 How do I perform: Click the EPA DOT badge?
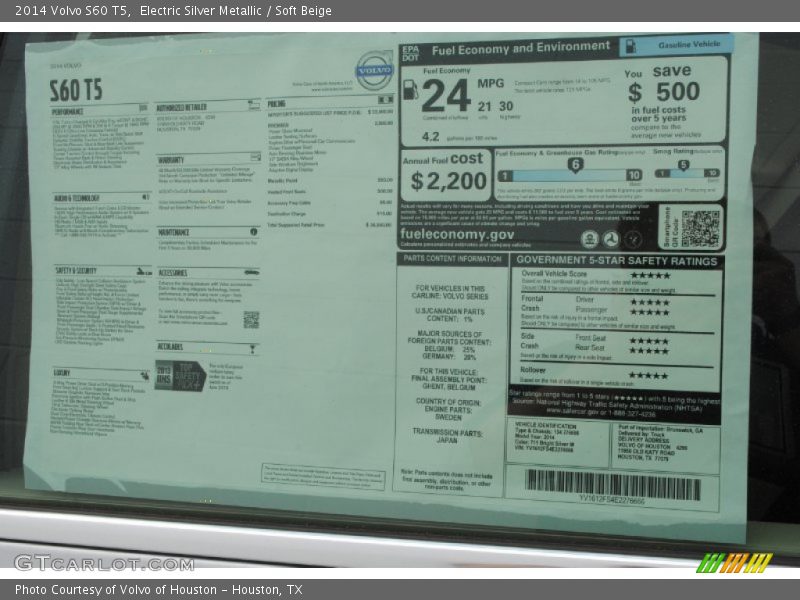click(410, 51)
